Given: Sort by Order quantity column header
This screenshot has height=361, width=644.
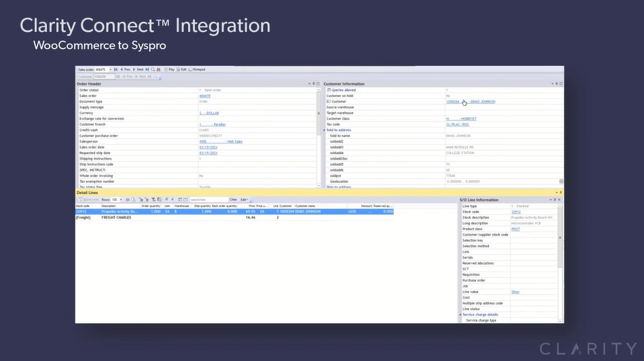Looking at the screenshot, I should click(151, 206).
